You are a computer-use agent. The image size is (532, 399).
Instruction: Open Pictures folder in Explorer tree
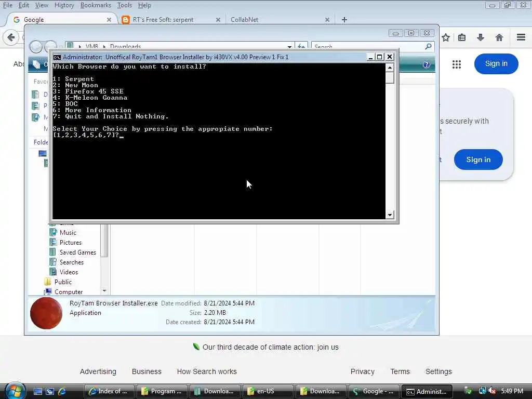(71, 242)
